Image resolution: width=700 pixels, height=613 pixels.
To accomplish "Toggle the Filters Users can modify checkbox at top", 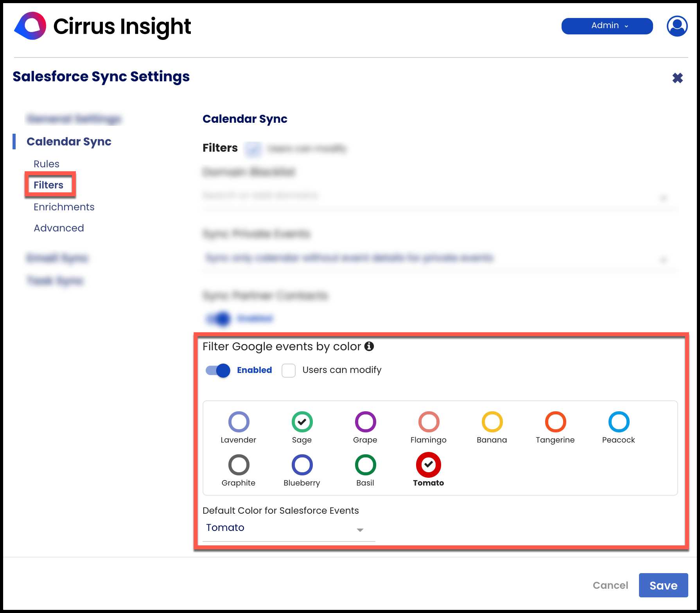I will pos(253,149).
